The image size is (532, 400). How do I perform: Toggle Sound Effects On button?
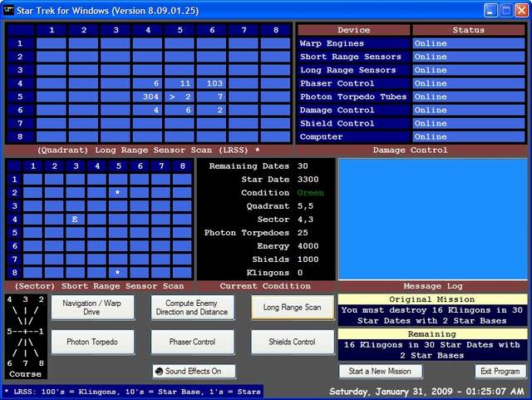[194, 372]
